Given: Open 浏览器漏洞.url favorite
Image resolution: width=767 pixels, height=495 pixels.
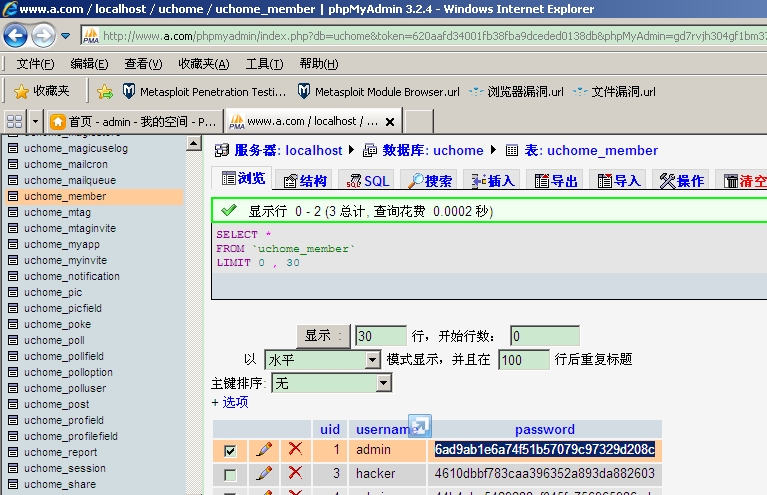Looking at the screenshot, I should [516, 91].
